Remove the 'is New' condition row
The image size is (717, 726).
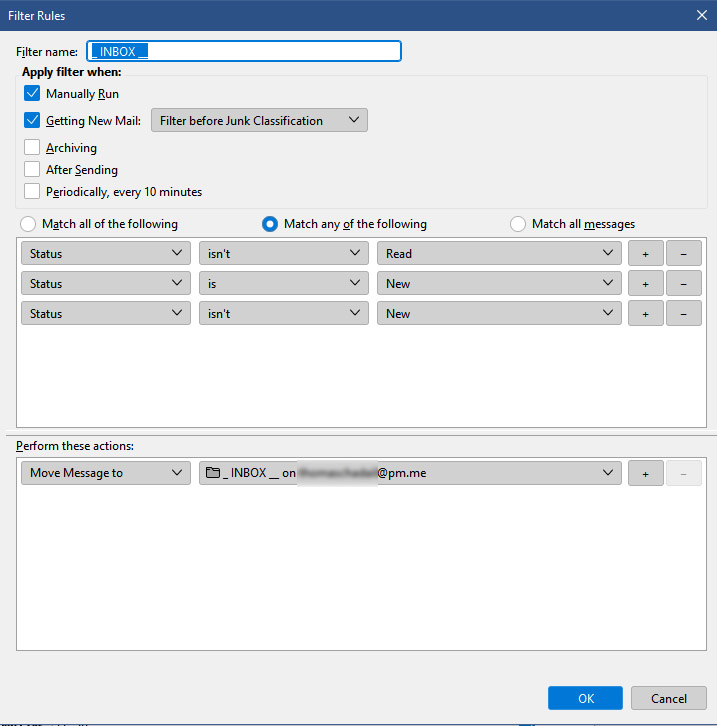[x=684, y=283]
